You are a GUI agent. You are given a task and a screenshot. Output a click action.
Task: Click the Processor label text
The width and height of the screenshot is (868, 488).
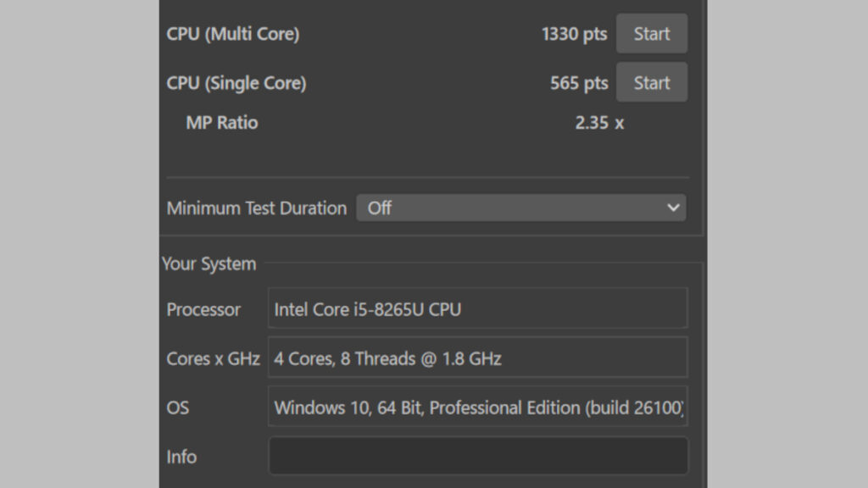pos(203,310)
